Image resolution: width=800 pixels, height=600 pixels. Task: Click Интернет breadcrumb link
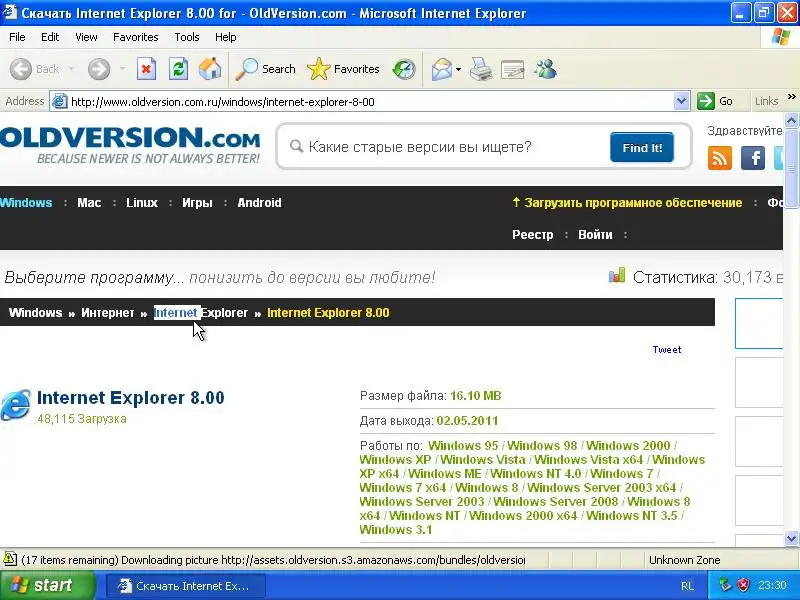pyautogui.click(x=108, y=313)
